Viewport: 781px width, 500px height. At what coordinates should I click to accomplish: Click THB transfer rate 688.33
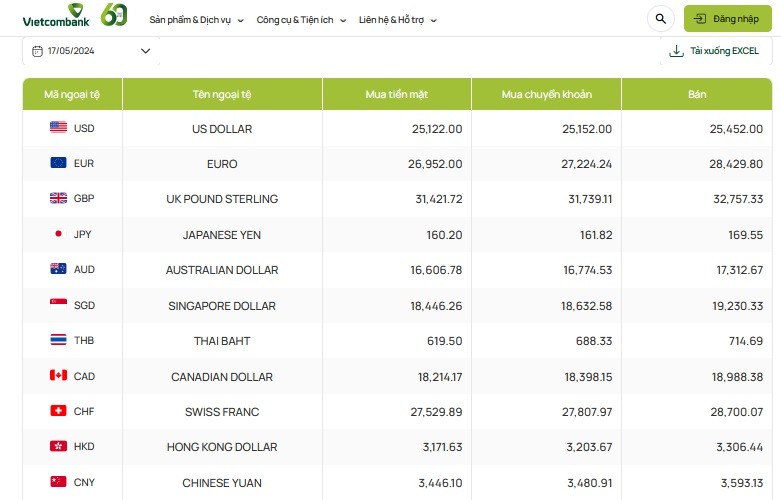(594, 341)
